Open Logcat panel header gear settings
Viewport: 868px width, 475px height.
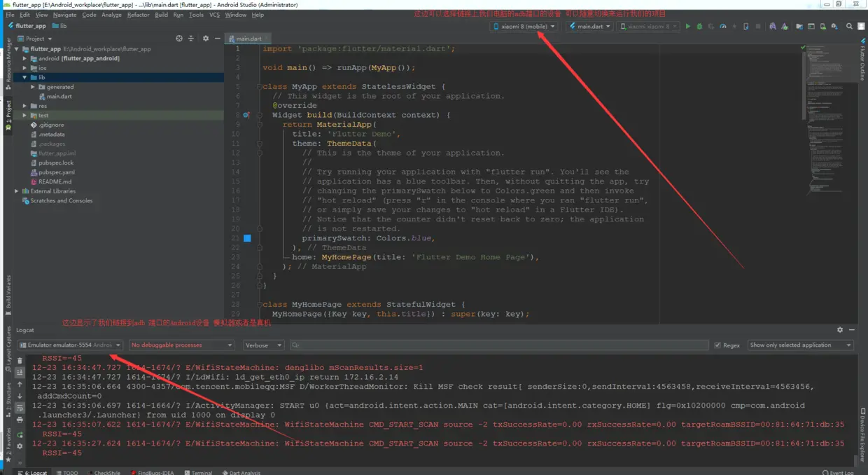pyautogui.click(x=840, y=330)
